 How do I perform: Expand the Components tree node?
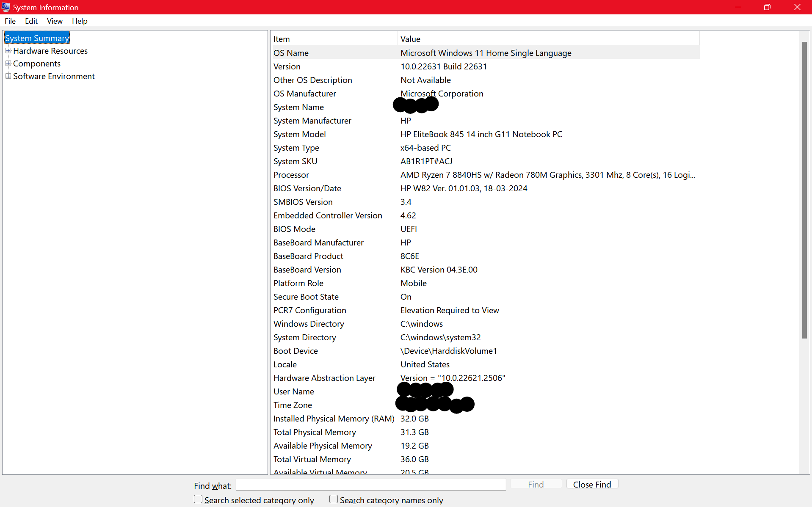click(x=8, y=63)
